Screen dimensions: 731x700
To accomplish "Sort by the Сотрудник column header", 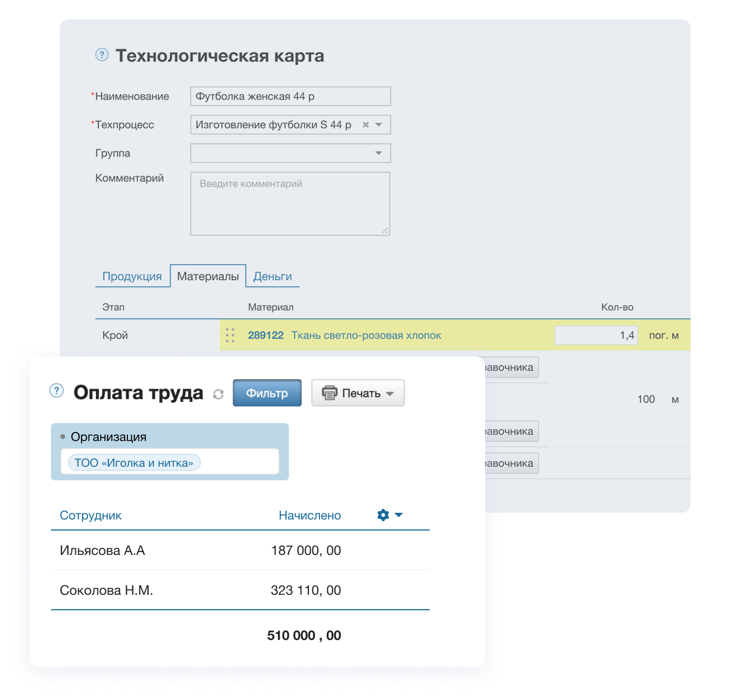I will click(x=91, y=515).
